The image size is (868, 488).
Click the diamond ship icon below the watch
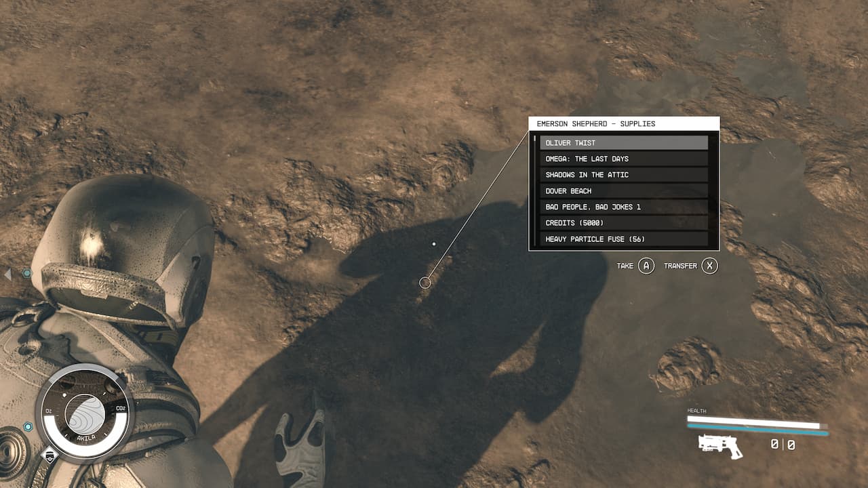[x=49, y=455]
